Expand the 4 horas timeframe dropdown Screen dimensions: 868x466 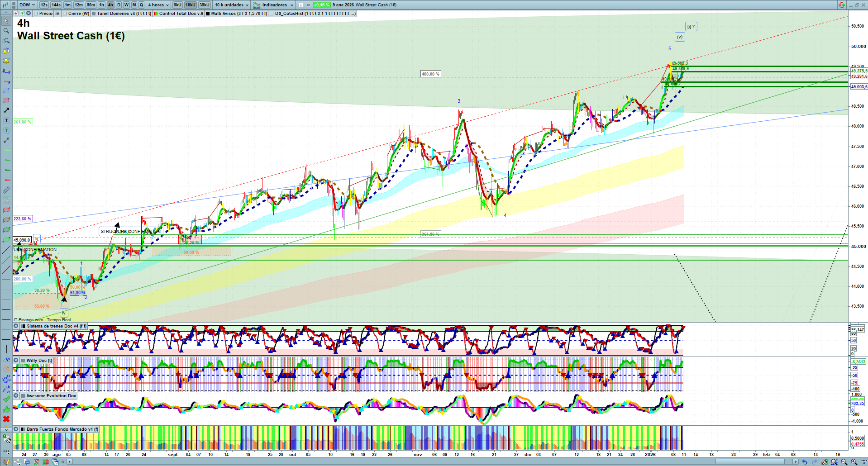click(158, 5)
